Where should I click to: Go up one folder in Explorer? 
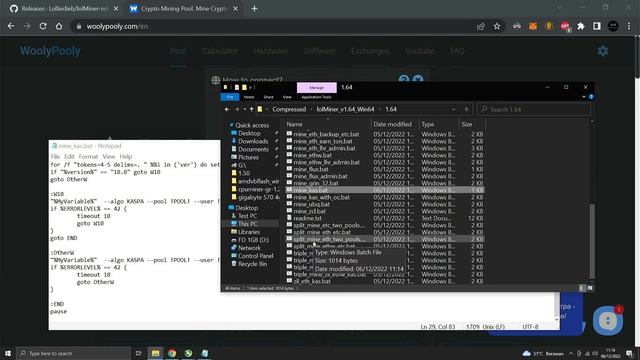251,109
